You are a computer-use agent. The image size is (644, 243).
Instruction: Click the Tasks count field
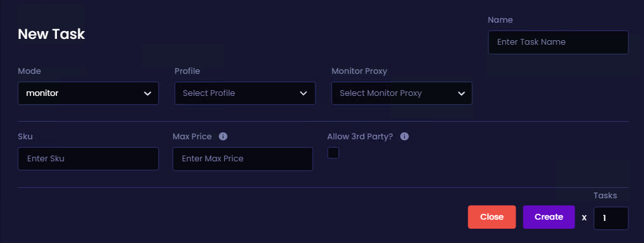coord(611,218)
